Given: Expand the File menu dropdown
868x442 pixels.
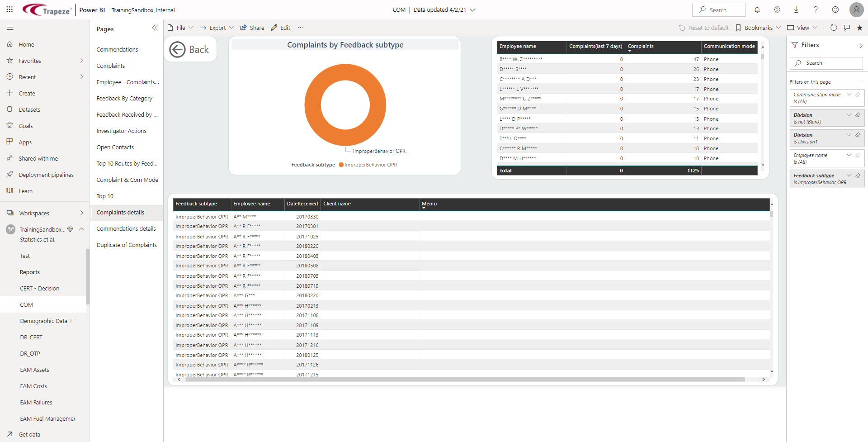Looking at the screenshot, I should [x=192, y=27].
